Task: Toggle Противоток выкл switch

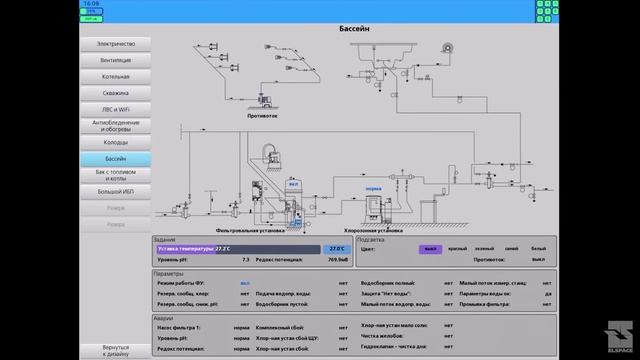Action: pyautogui.click(x=538, y=260)
